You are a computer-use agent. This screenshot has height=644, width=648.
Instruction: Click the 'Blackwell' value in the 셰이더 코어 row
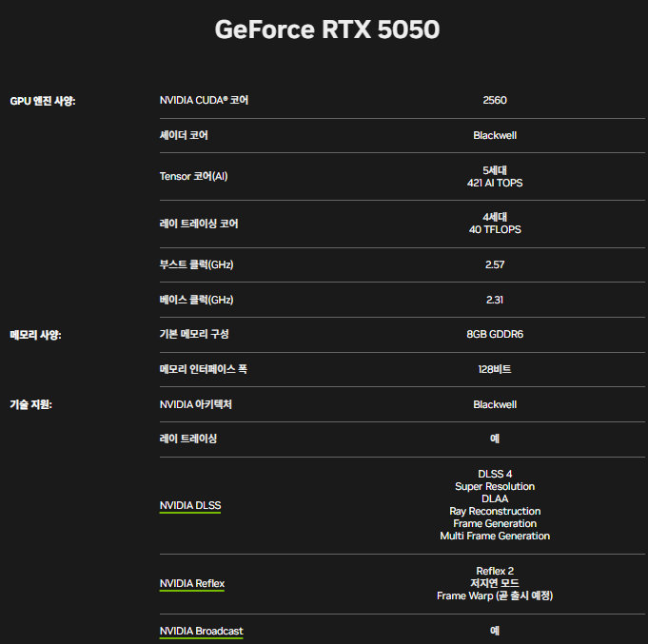click(x=495, y=135)
